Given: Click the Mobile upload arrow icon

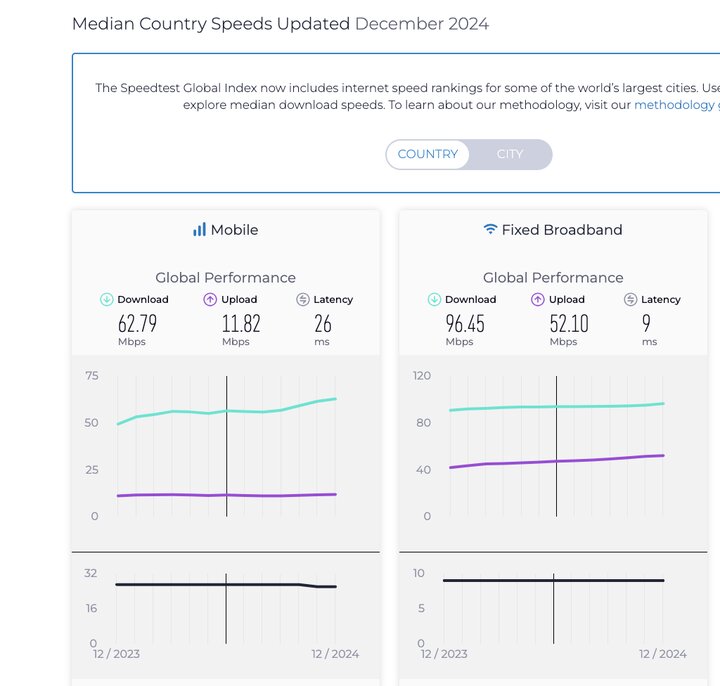Looking at the screenshot, I should coord(210,299).
